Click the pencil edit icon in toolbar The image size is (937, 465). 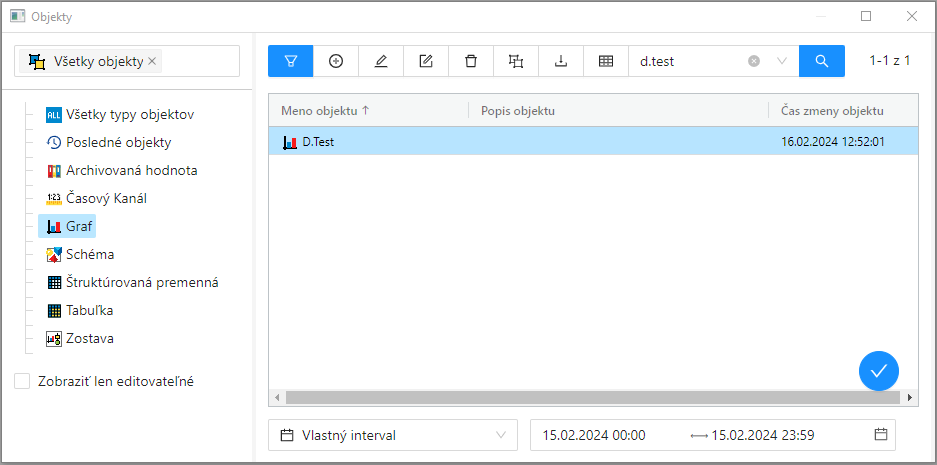(x=381, y=61)
